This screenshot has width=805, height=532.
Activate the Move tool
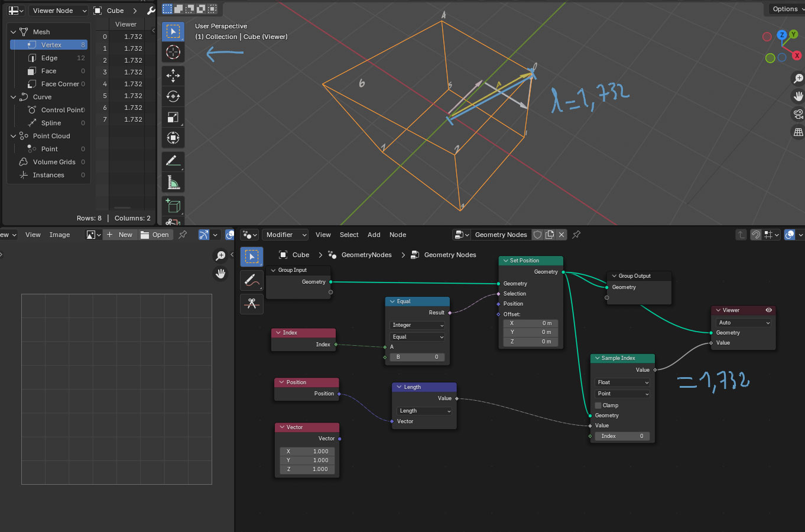click(173, 76)
